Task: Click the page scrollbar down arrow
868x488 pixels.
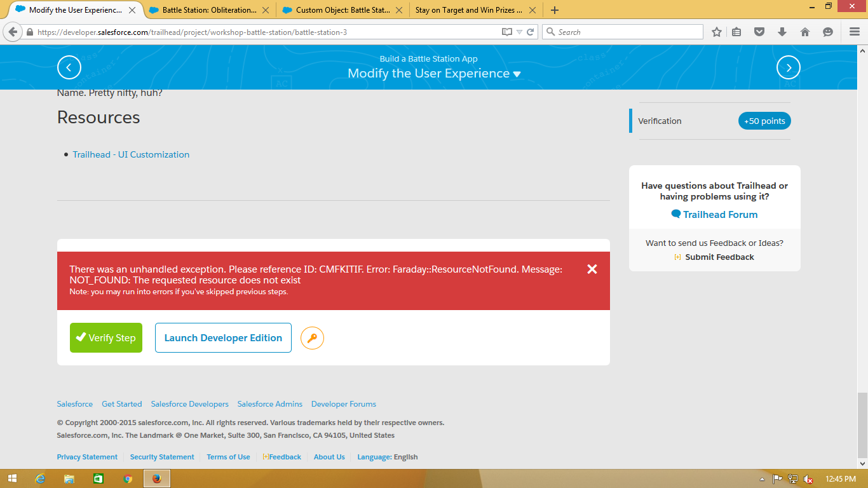Action: coord(862,463)
